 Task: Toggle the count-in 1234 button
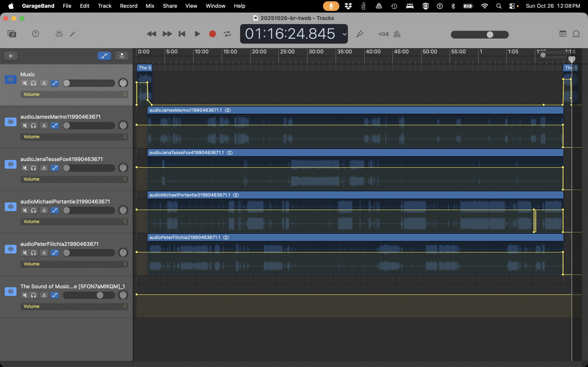pyautogui.click(x=383, y=34)
